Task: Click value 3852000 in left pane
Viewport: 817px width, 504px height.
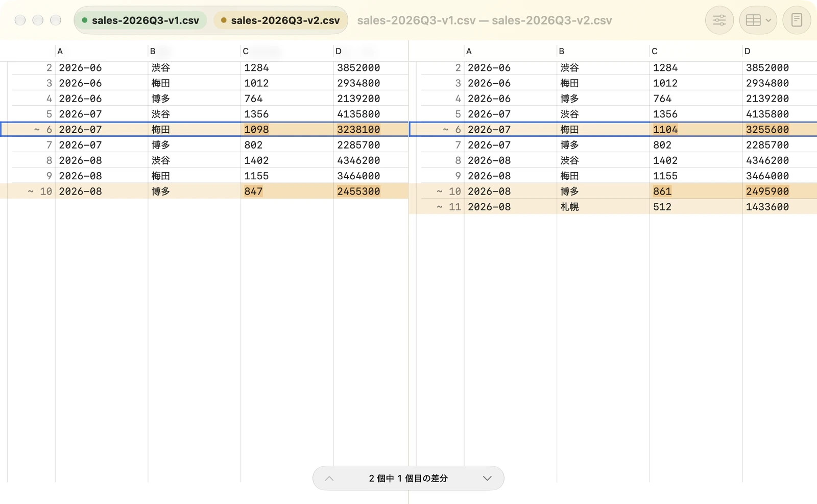Action: 358,68
